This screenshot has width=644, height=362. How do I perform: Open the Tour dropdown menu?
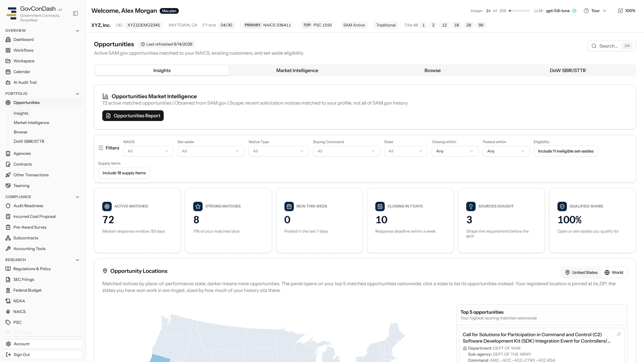tap(595, 11)
